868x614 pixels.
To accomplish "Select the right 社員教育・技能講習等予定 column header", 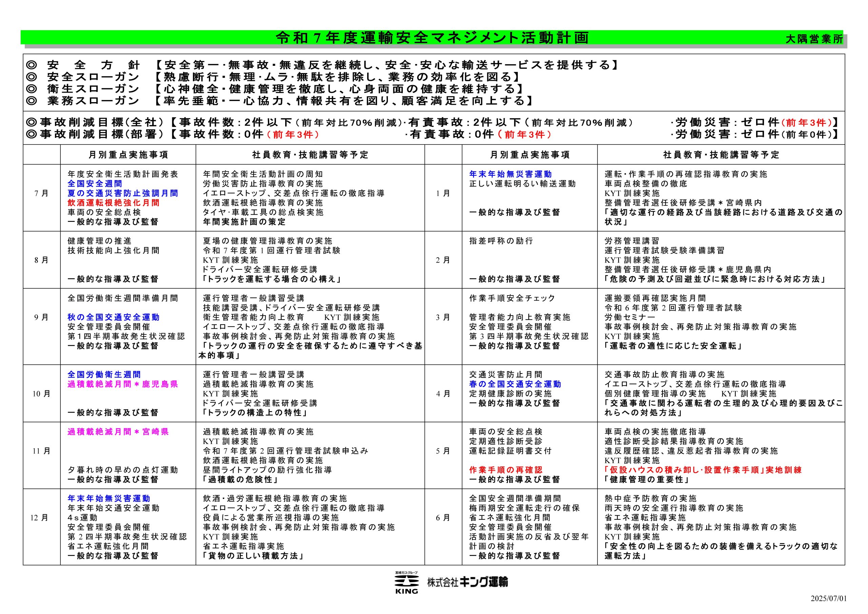I will [721, 155].
